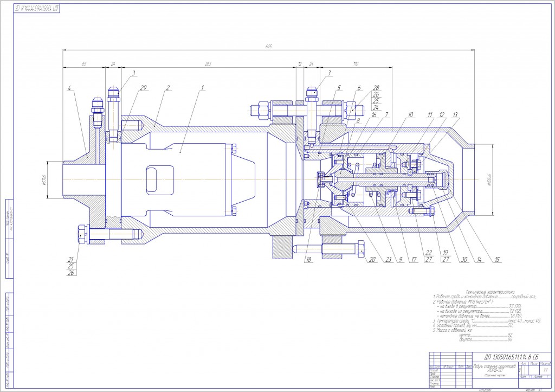Screen dimensions: 555x392
Task: Click part callout number 8
Action: 358,120
